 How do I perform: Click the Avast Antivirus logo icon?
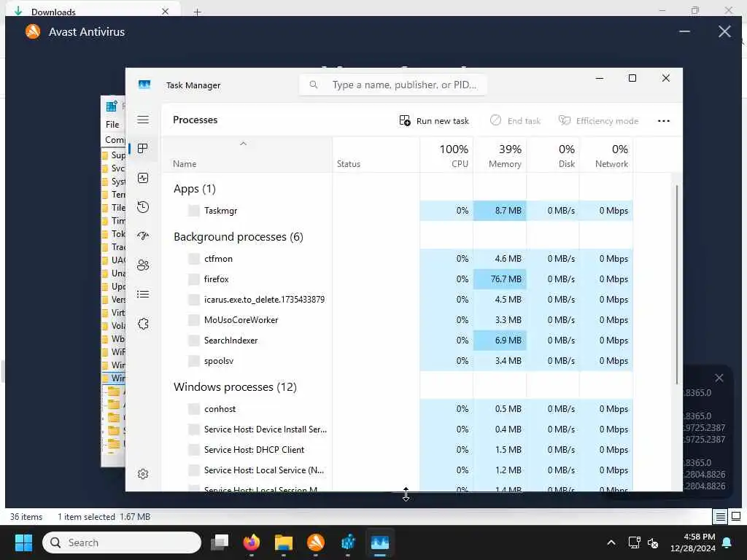coord(33,32)
